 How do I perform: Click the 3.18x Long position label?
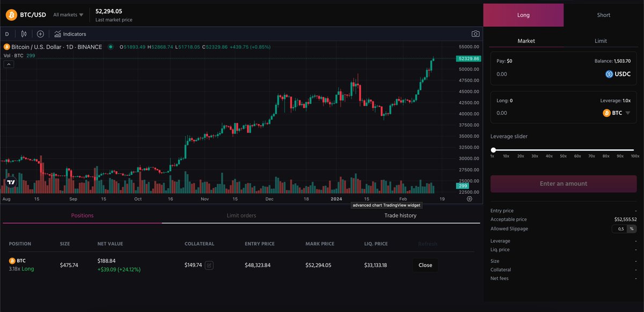(21, 269)
